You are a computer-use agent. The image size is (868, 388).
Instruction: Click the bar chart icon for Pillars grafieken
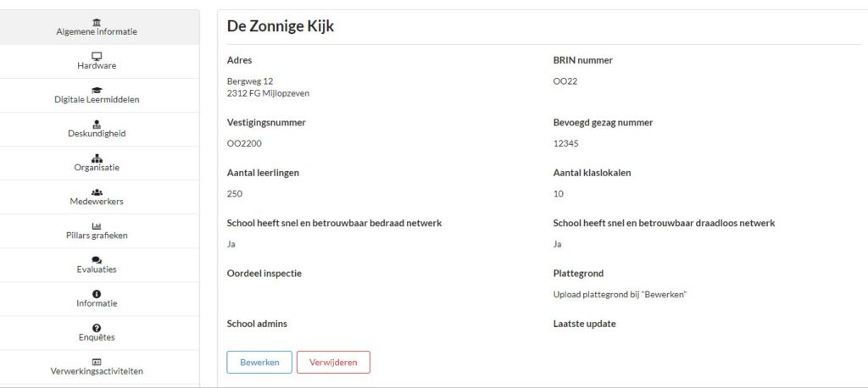point(97,226)
